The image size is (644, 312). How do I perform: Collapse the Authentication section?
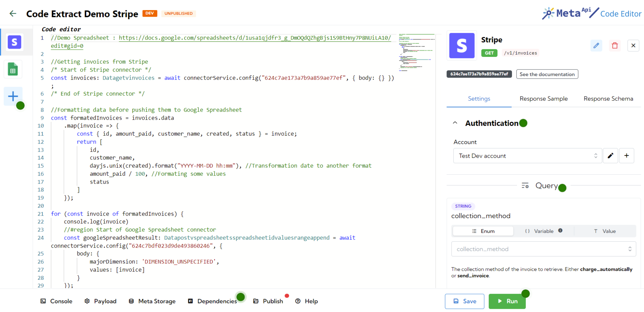point(455,123)
